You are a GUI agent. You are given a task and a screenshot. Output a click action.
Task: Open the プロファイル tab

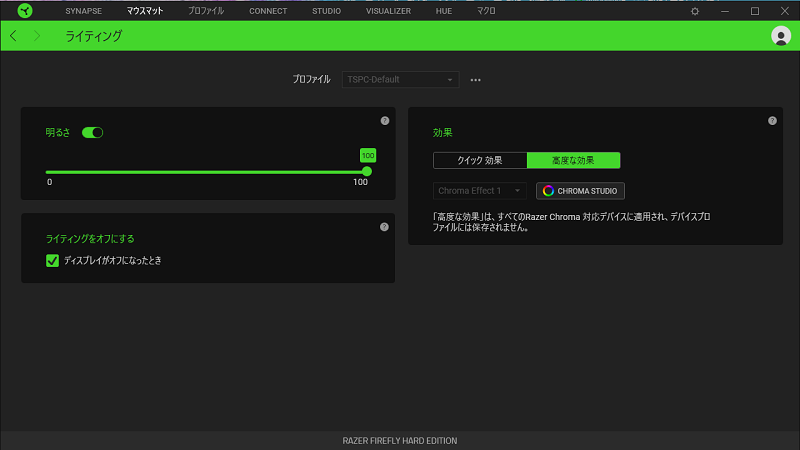(x=206, y=11)
